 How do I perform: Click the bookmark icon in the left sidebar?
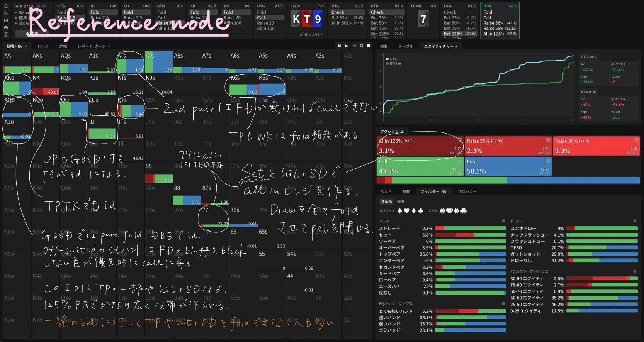6,7
